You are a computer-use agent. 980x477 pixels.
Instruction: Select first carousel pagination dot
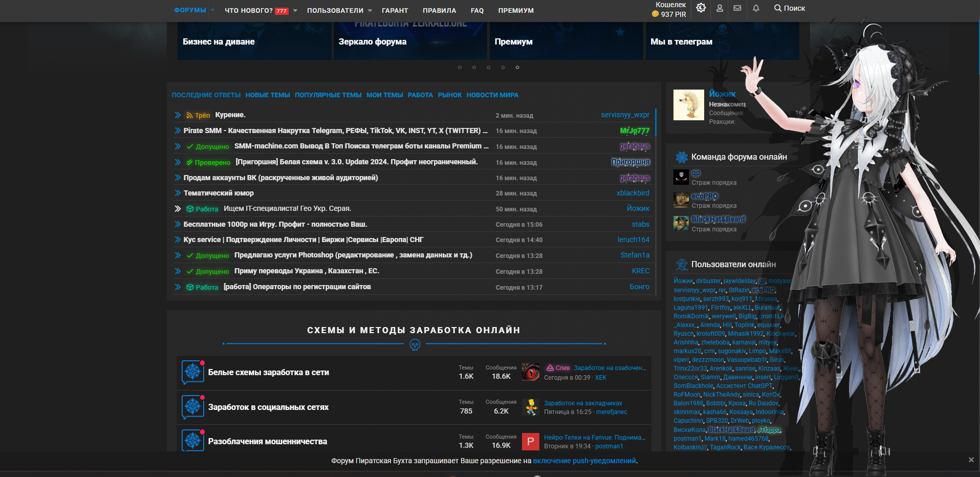tap(460, 68)
